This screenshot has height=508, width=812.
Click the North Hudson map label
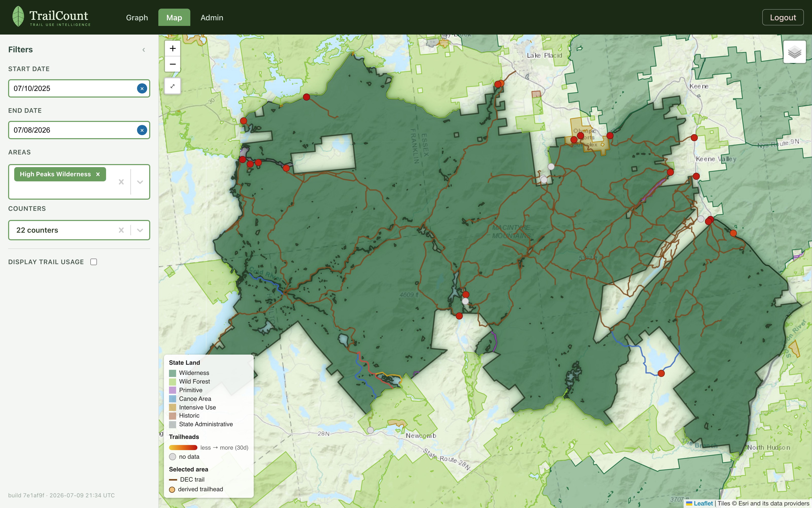769,448
